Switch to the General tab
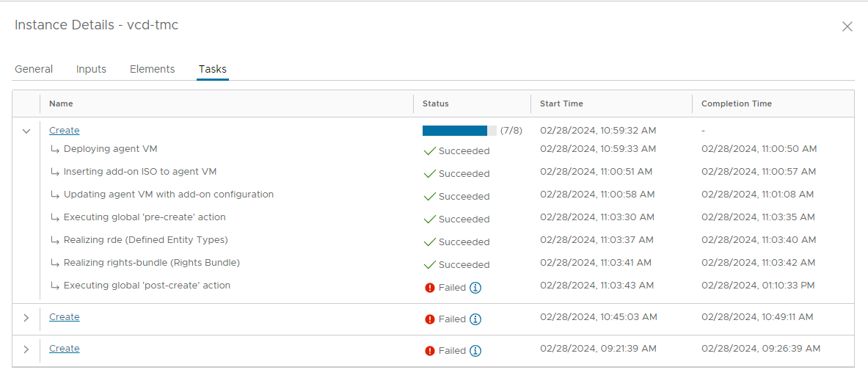The width and height of the screenshot is (868, 381). pyautogui.click(x=34, y=69)
